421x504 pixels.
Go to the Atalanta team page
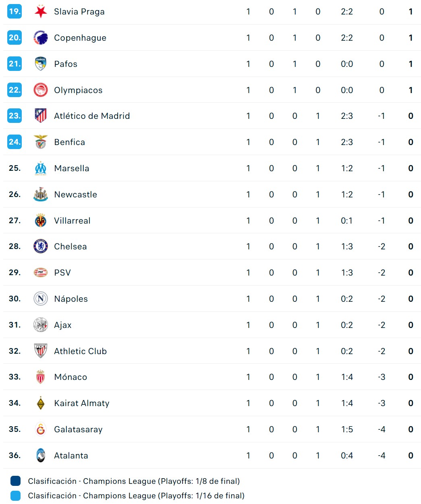(71, 456)
